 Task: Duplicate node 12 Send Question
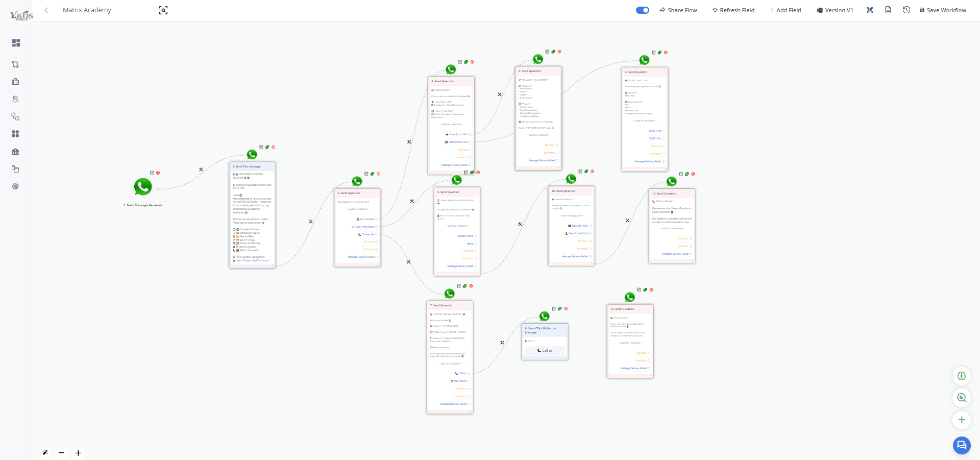point(645,290)
